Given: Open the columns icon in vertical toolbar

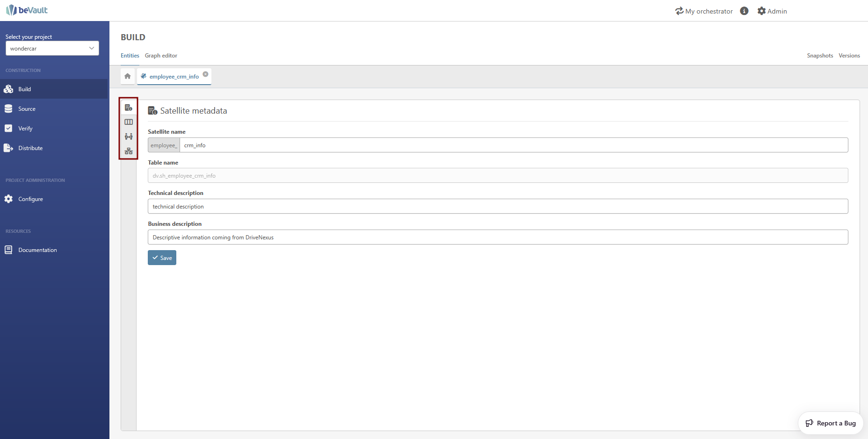Looking at the screenshot, I should [129, 122].
